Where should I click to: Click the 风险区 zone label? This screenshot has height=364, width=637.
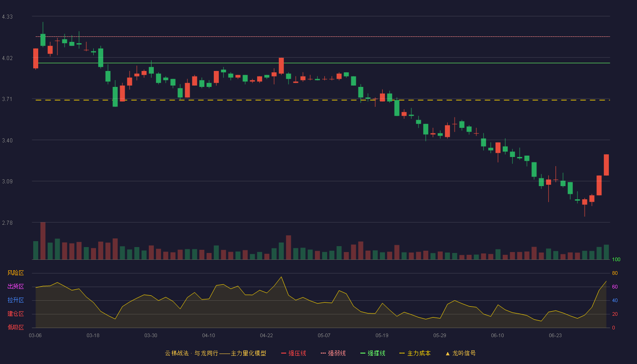click(x=15, y=273)
